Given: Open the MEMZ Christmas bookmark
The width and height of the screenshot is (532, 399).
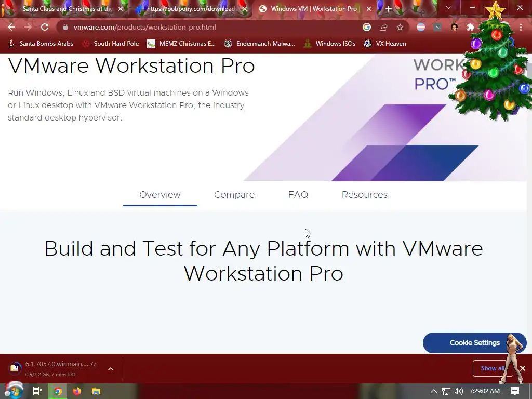Looking at the screenshot, I should point(181,44).
